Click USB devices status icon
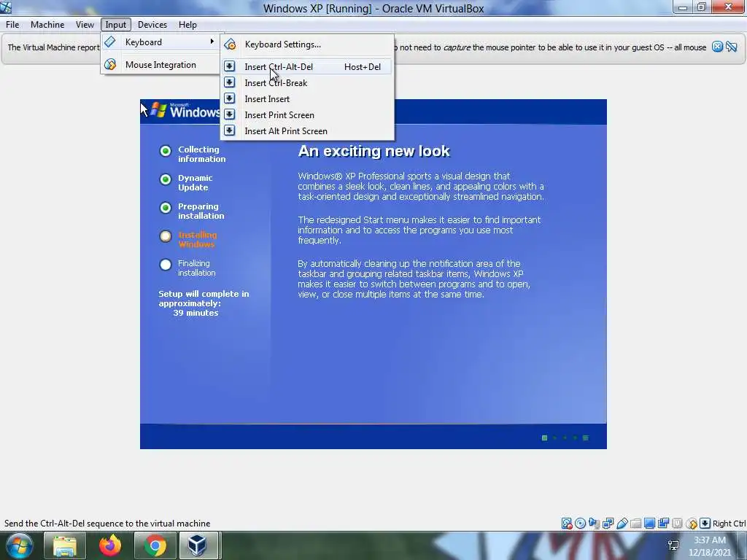 point(622,524)
